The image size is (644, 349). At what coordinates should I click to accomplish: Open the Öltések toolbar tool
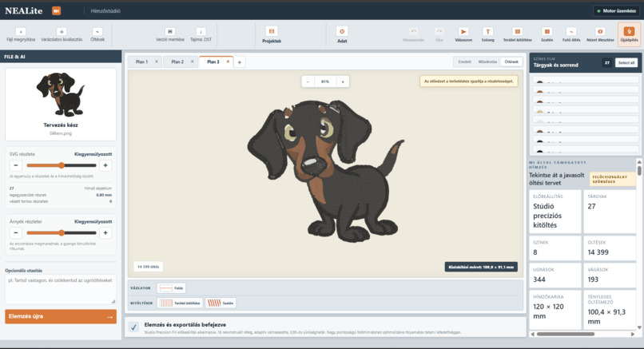[x=97, y=35]
